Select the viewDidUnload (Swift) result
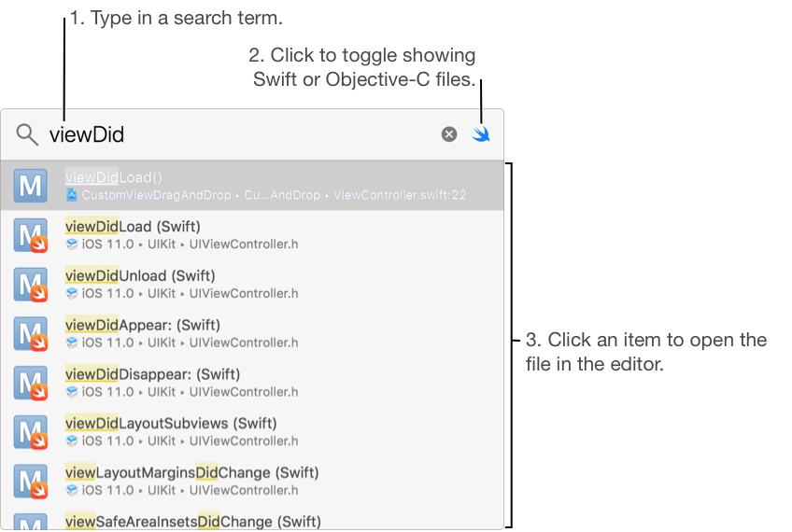The image size is (792, 532). (x=252, y=284)
